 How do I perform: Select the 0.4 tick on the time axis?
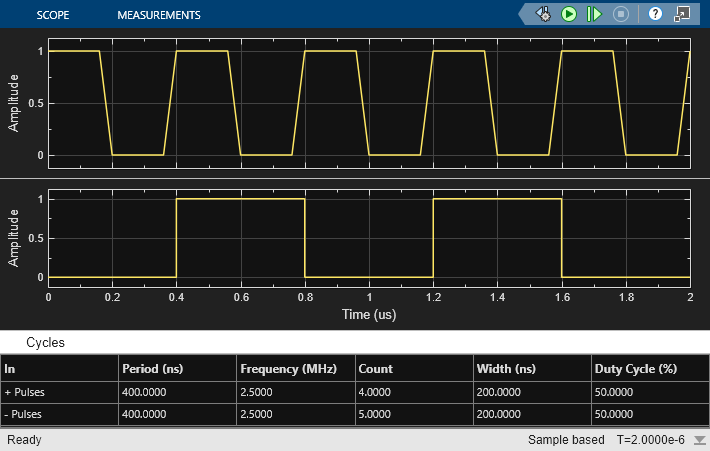(x=176, y=297)
